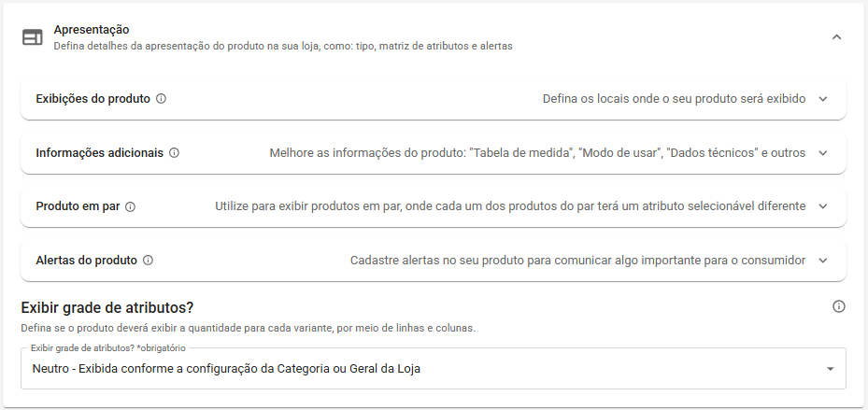Open info icon beside Informações adicionais
The image size is (868, 410).
pyautogui.click(x=174, y=153)
